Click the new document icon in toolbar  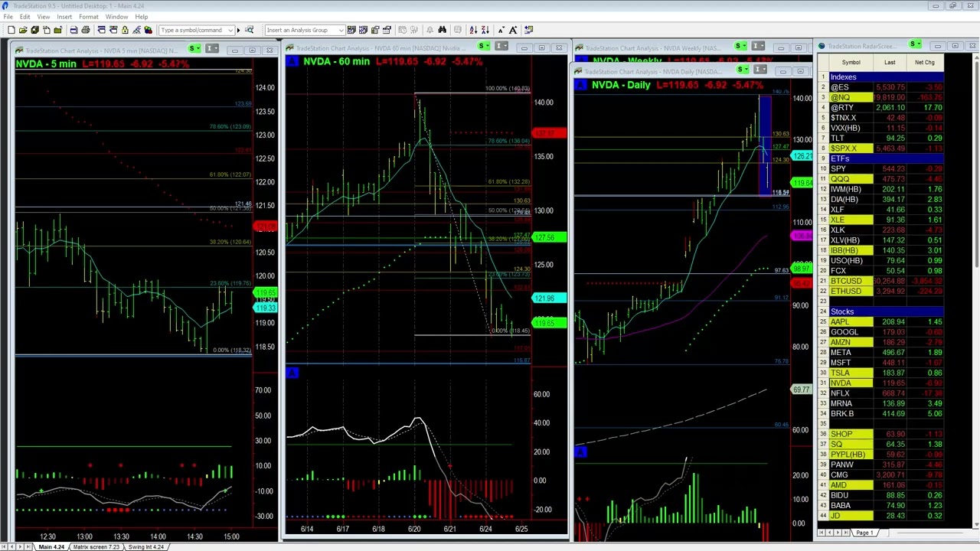11,30
